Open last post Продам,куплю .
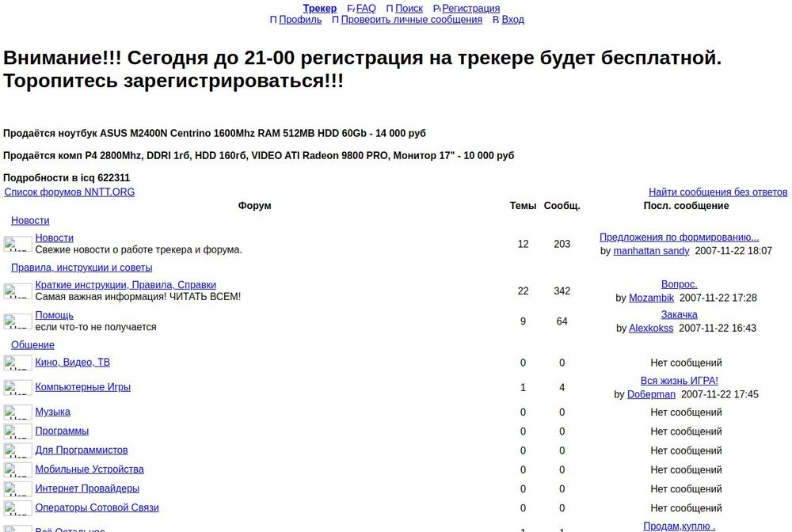The height and width of the screenshot is (532, 792). tap(679, 526)
